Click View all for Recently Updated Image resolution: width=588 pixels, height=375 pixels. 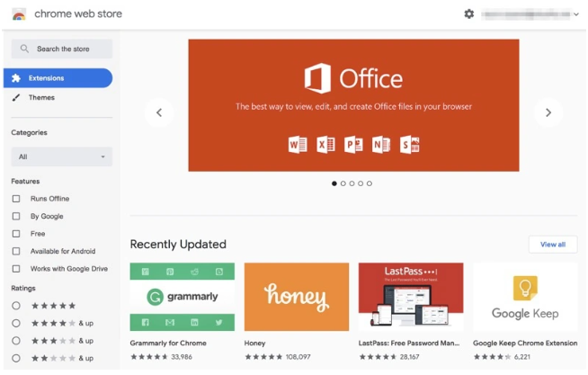pos(553,245)
